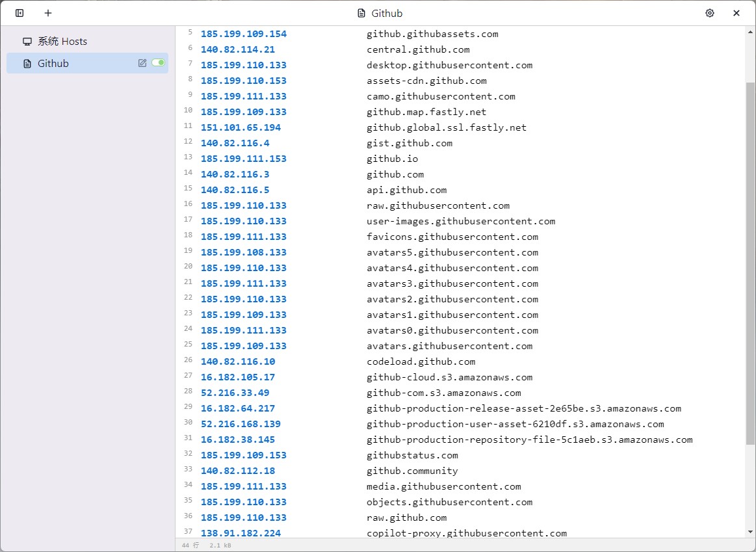Viewport: 756px width, 552px height.
Task: Click IP 151.101.65.194
Action: click(x=241, y=127)
